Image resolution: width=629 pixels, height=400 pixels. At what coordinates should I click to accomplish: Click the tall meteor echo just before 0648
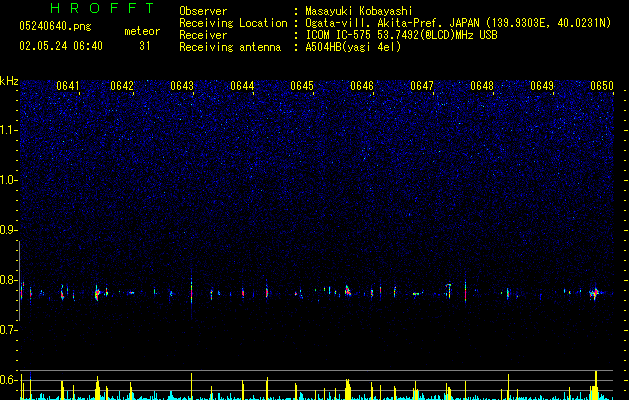click(x=465, y=290)
